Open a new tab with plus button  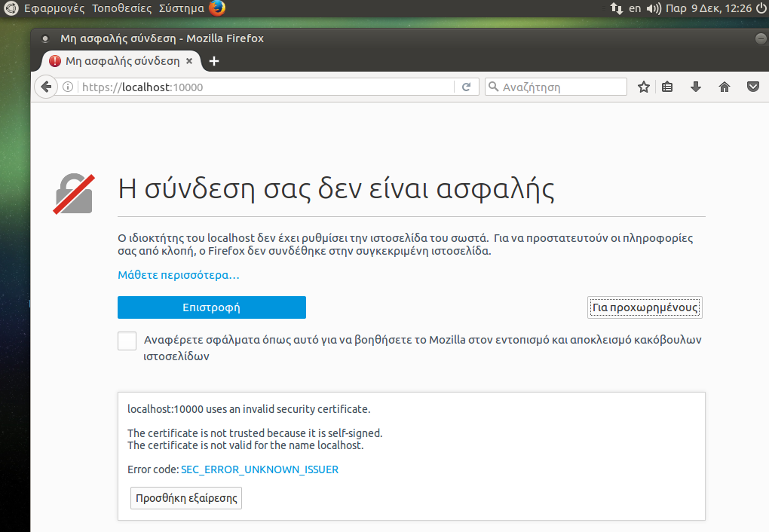point(214,61)
